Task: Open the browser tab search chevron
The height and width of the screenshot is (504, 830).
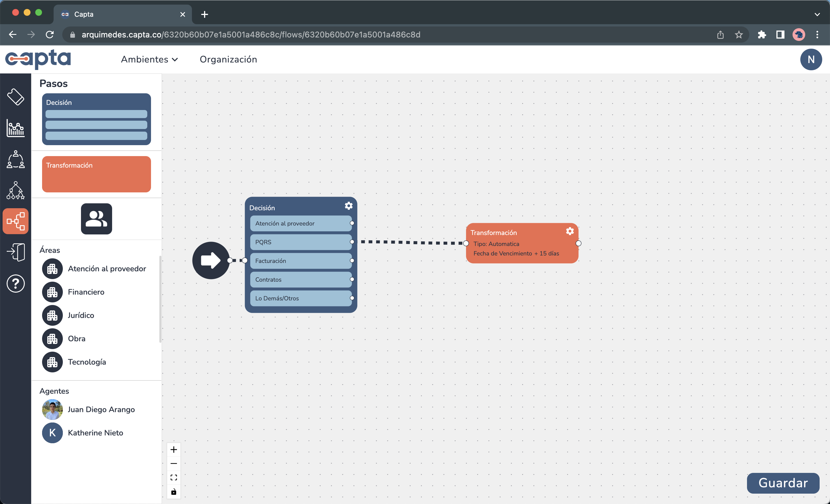Action: pos(817,14)
